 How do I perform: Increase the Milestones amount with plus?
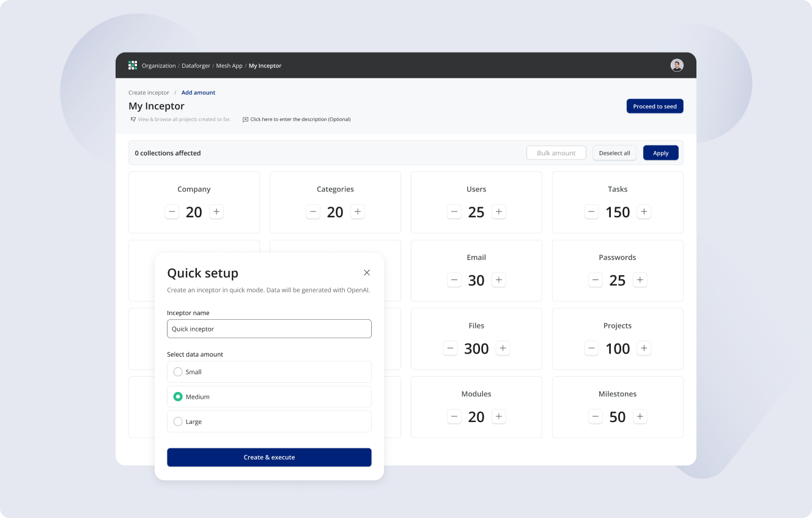tap(640, 416)
